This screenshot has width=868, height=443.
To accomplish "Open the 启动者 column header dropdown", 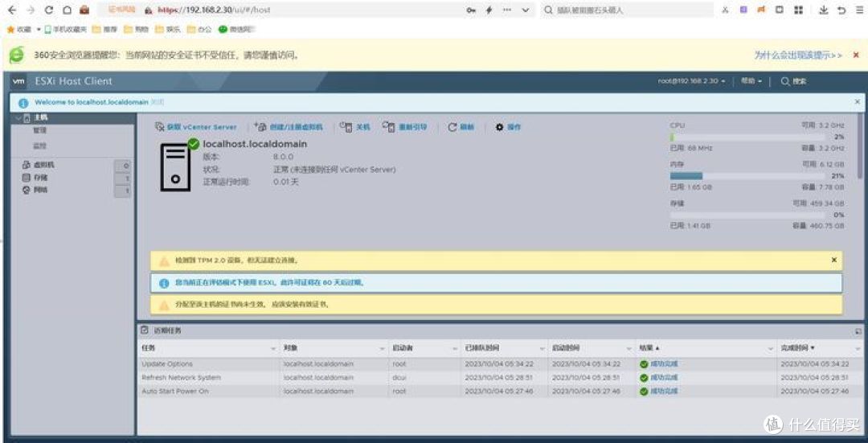I will tap(453, 348).
